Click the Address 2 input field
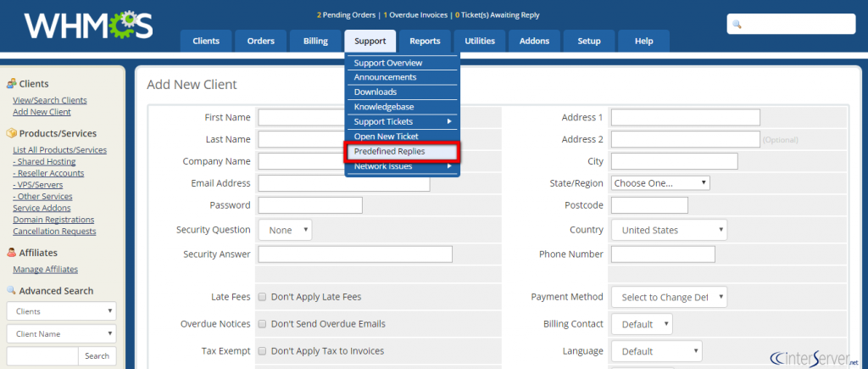Viewport: 868px width, 369px height. 686,139
